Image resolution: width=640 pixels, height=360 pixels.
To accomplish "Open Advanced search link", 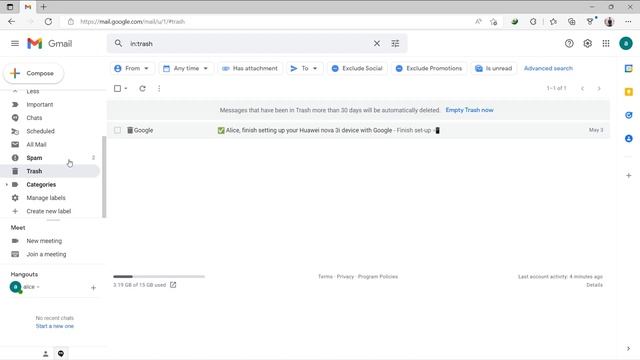I will coord(548,68).
